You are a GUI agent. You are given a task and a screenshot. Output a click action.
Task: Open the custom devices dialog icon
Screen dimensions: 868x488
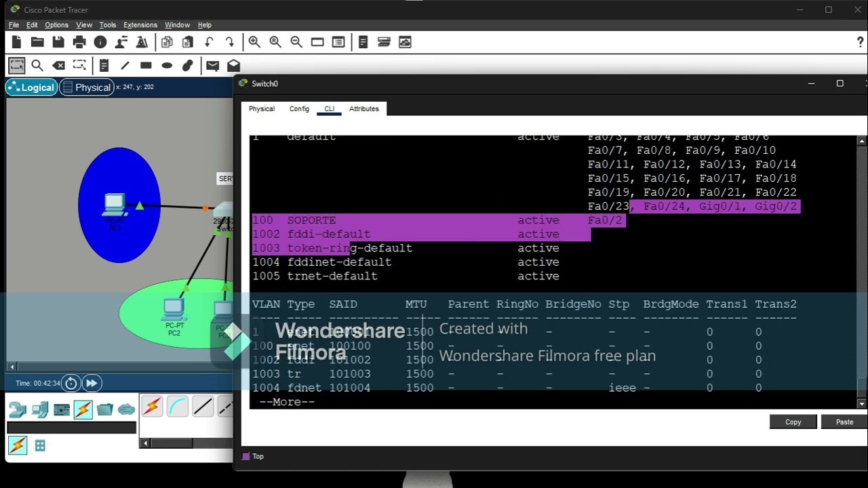(338, 42)
